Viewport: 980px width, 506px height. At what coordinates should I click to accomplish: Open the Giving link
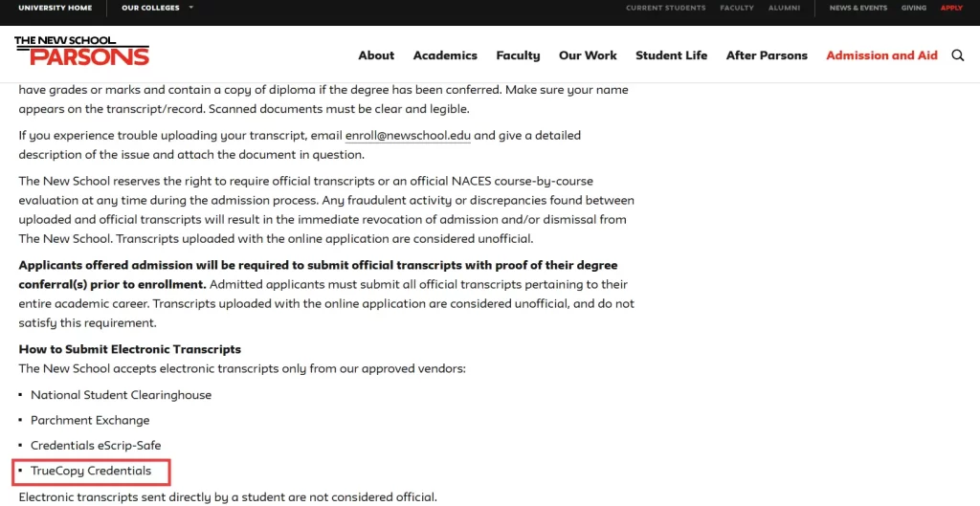tap(914, 8)
